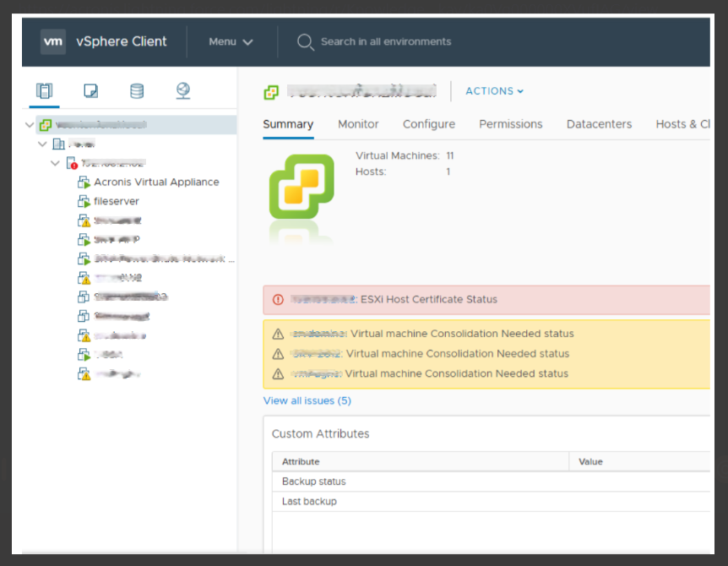Image resolution: width=728 pixels, height=566 pixels.
Task: Open the Menu dropdown
Action: tap(231, 41)
